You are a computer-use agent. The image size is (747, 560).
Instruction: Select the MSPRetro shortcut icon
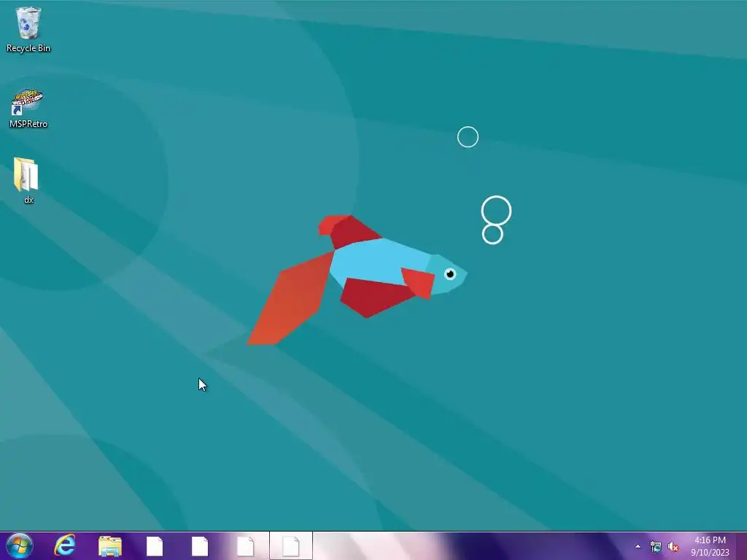(x=27, y=102)
